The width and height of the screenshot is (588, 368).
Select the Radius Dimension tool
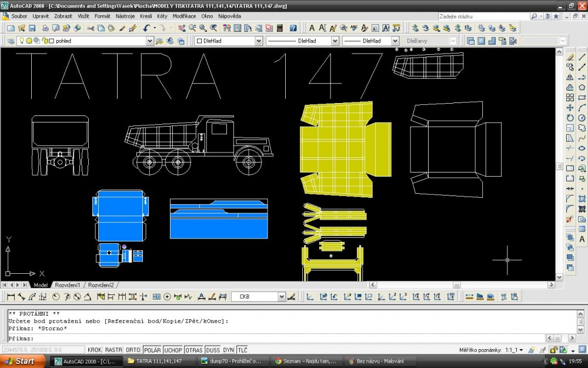[56, 297]
